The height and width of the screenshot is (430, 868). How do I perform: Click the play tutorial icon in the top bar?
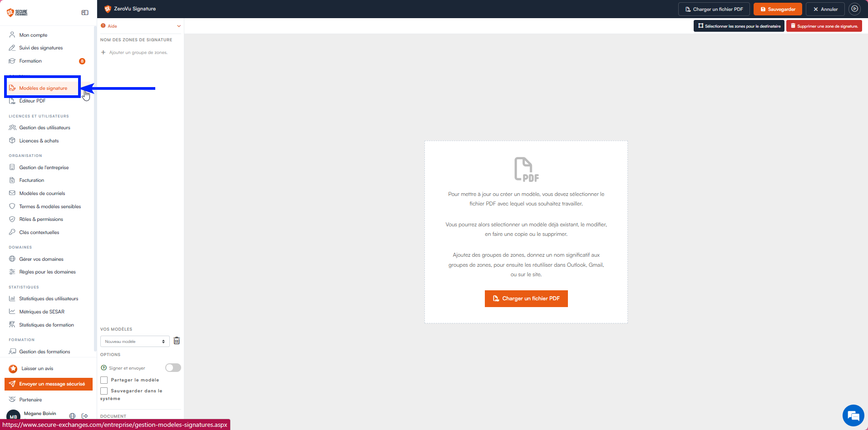click(854, 9)
